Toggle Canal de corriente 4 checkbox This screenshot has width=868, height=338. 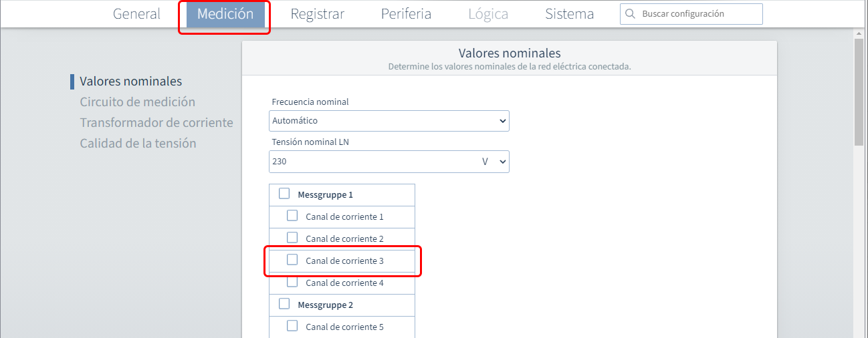(x=292, y=282)
